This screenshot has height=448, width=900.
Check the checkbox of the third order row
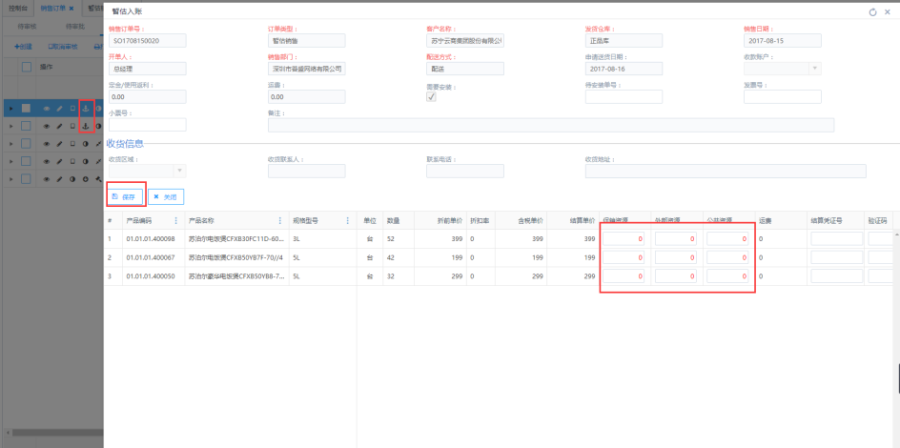pos(27,144)
